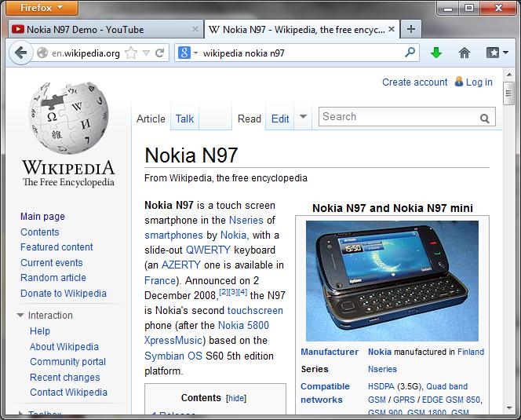521x420 pixels.
Task: Go to the home page icon
Action: (x=465, y=53)
